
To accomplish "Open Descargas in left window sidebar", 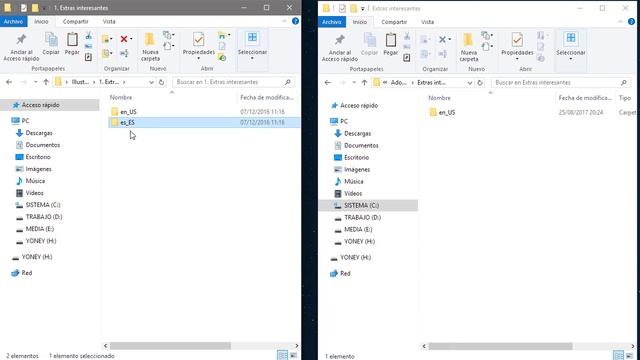I will click(x=39, y=133).
